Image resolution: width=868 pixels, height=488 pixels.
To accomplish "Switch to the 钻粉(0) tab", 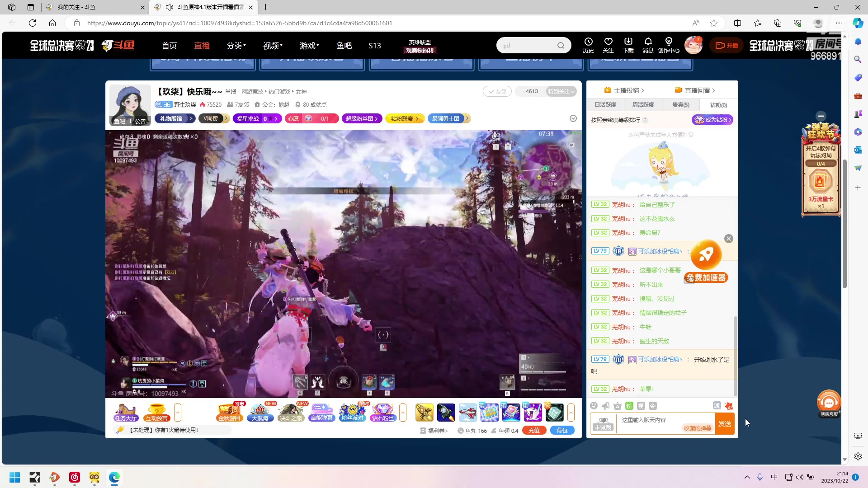I will click(x=718, y=105).
